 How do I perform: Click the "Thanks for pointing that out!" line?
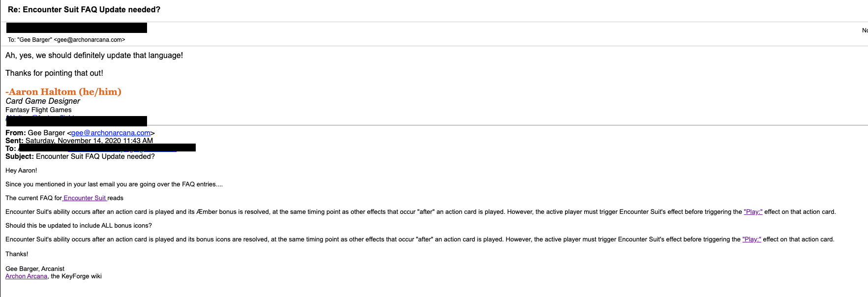54,73
